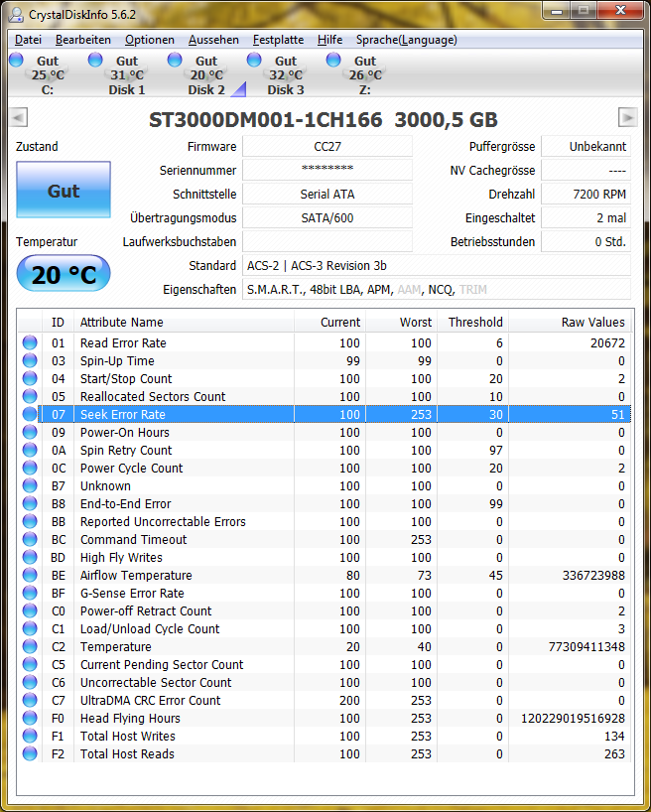
Task: Select the Z: drive status orb
Action: [x=333, y=61]
